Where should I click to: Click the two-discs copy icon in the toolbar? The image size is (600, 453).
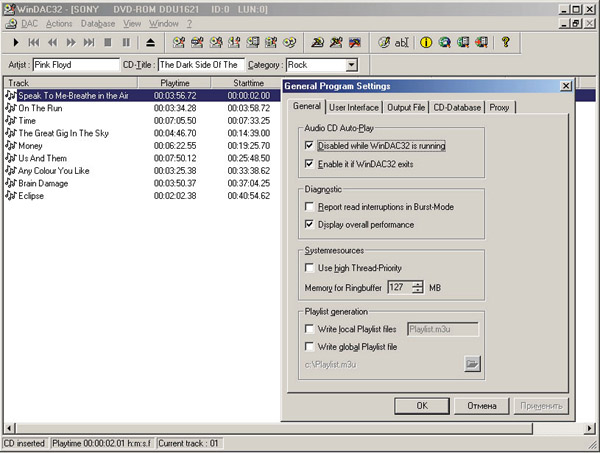(290, 42)
